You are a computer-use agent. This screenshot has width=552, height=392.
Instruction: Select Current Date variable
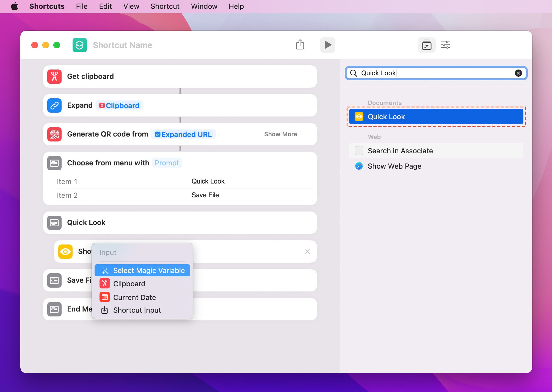134,298
